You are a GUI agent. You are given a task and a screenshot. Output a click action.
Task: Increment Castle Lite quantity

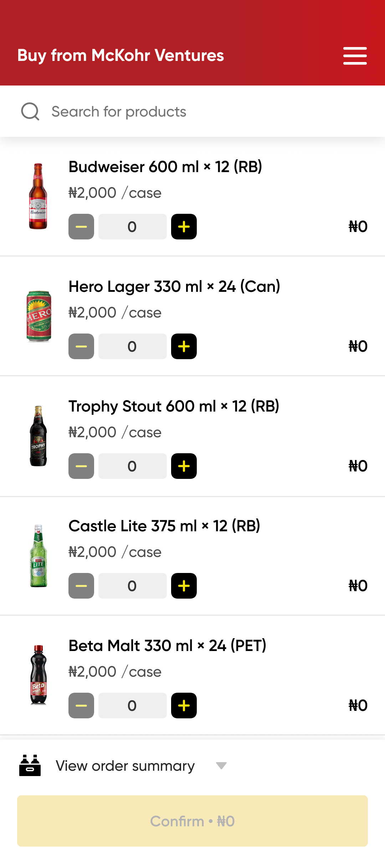pos(184,586)
